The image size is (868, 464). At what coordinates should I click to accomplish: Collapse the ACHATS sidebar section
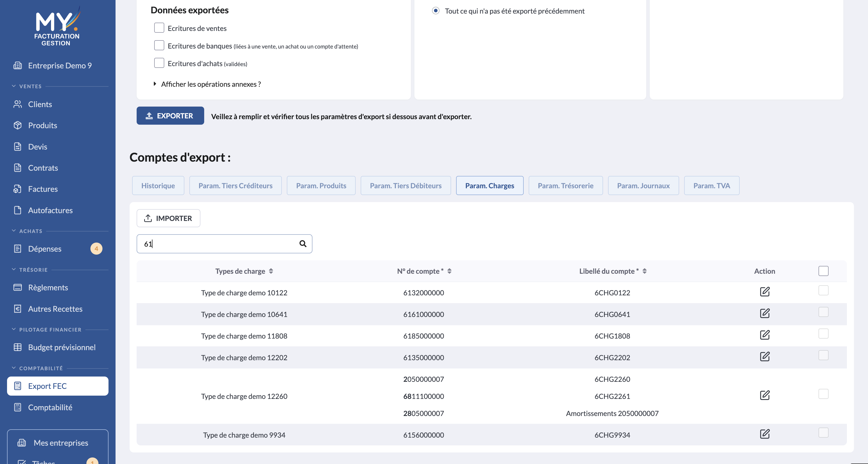click(x=14, y=231)
